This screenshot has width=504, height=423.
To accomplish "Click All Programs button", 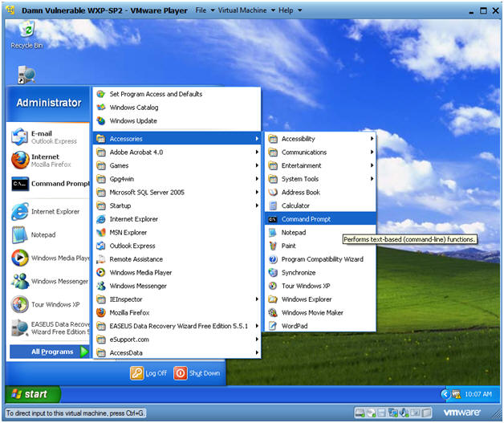I will pos(50,352).
